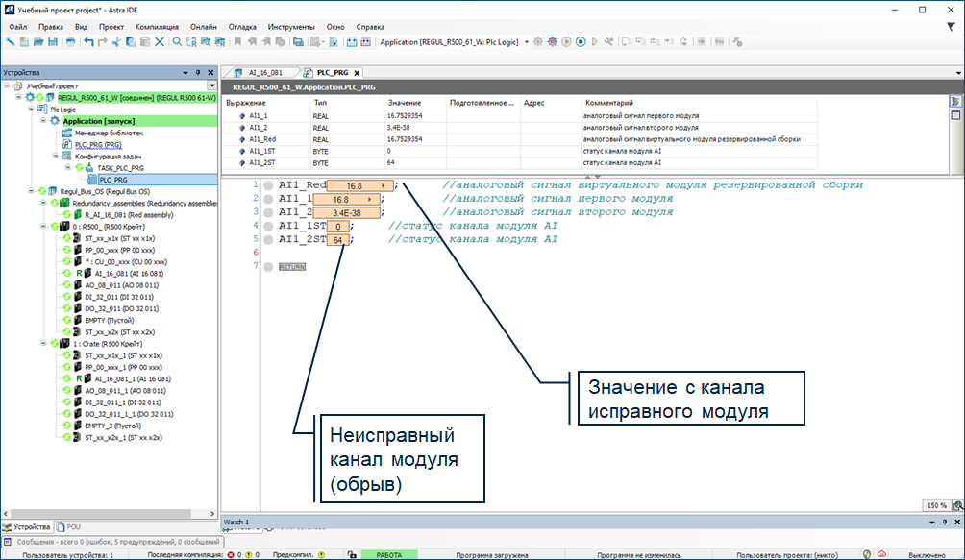
Task: Click the Save project toolbar icon
Action: (x=53, y=42)
